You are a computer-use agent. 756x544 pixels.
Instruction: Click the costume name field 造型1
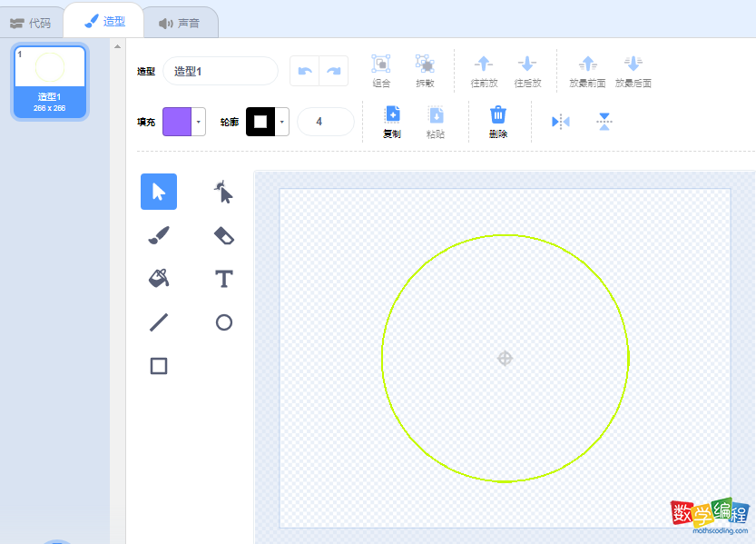point(220,71)
